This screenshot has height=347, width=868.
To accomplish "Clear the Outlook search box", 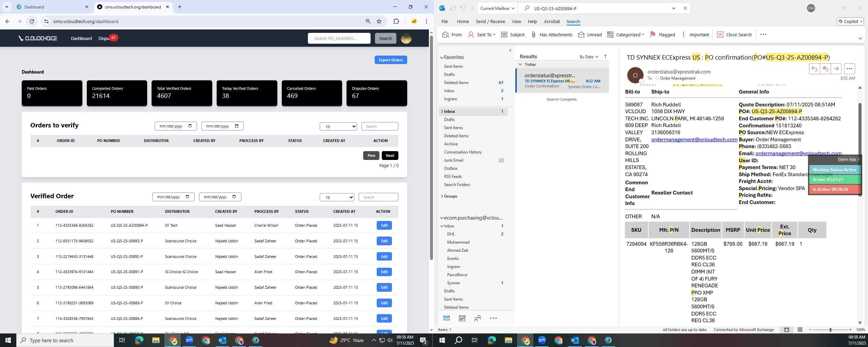I will point(685,8).
